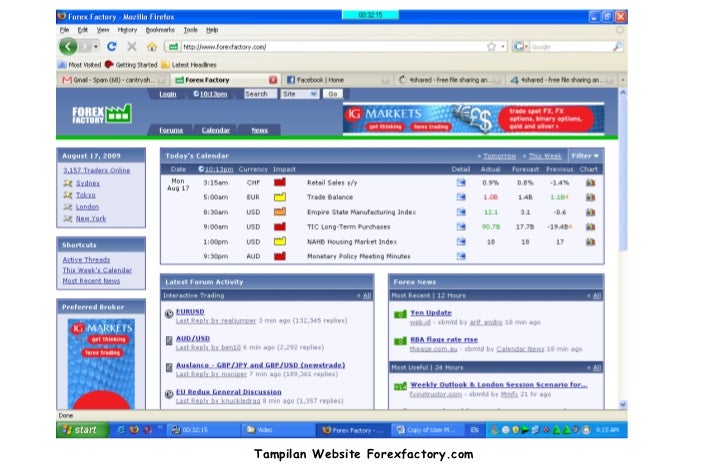728x476 pixels.
Task: Open the Tools menu
Action: coord(190,30)
